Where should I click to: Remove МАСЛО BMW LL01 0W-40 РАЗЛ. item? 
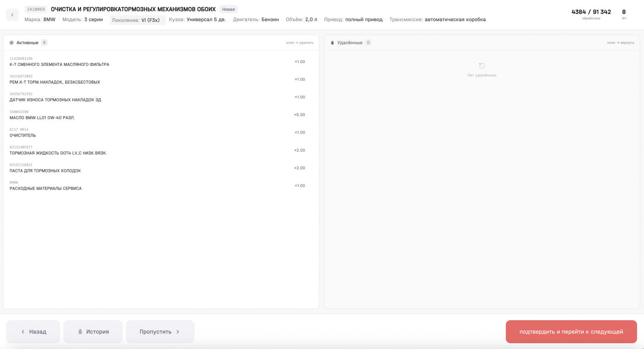161,115
